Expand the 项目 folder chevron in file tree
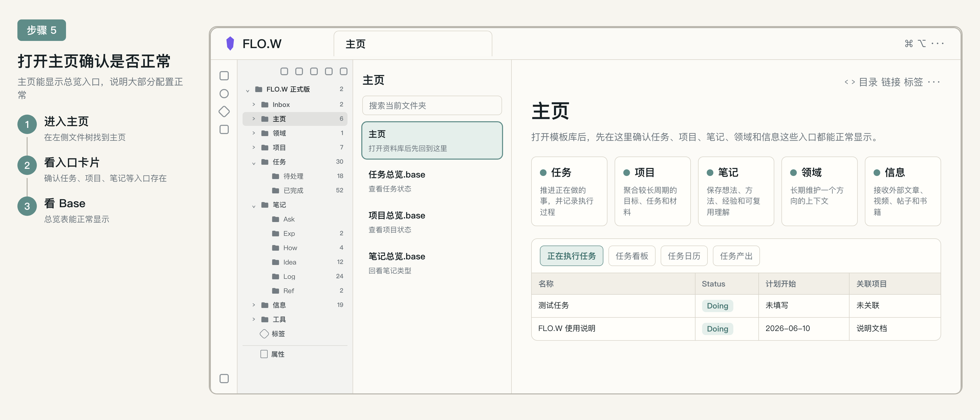This screenshot has width=980, height=420. point(254,147)
